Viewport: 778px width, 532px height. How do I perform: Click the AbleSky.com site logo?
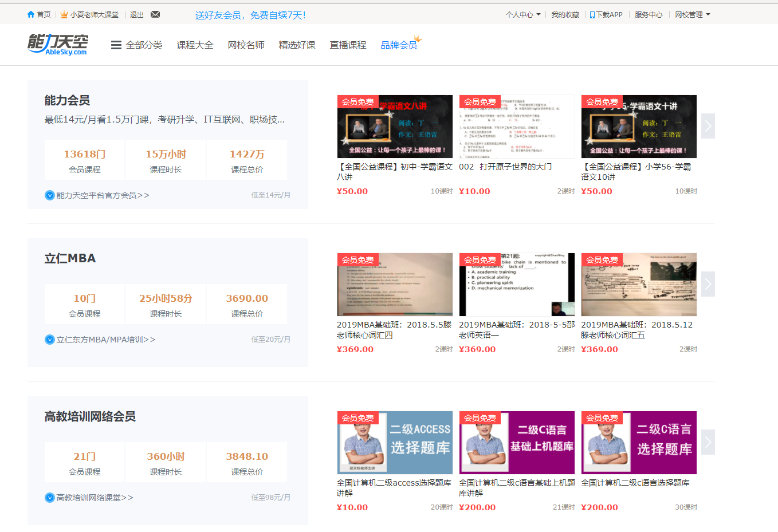click(x=58, y=45)
